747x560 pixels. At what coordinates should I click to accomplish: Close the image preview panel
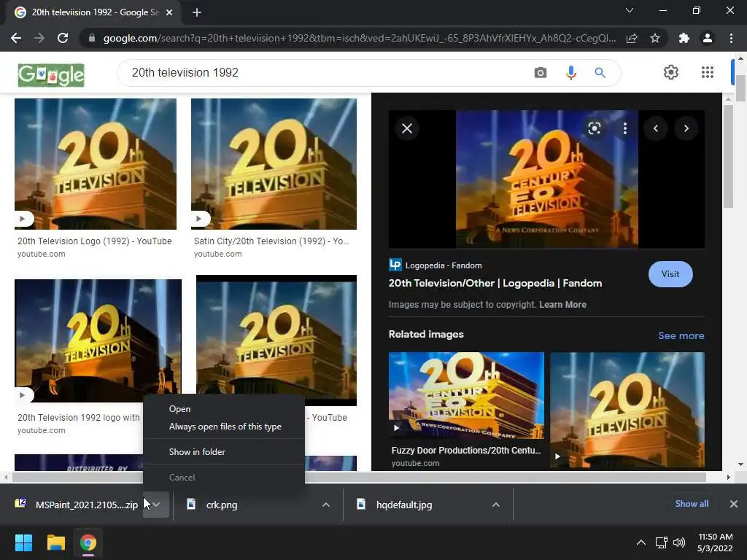click(407, 128)
